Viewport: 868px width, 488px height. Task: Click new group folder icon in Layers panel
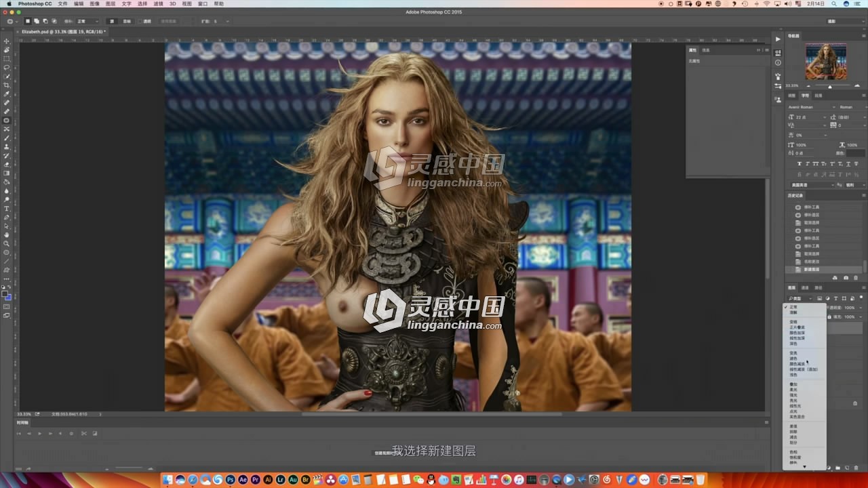click(x=837, y=468)
